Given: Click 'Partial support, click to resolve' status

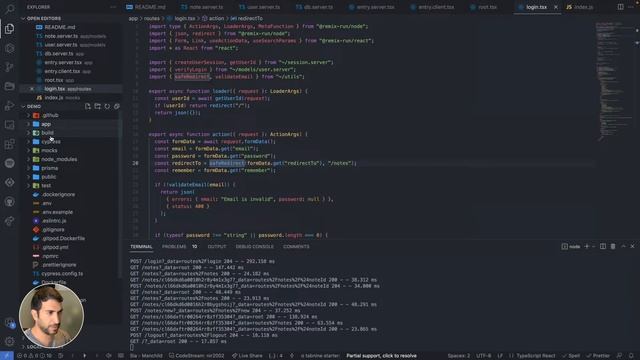Looking at the screenshot, I should pyautogui.click(x=381, y=356).
